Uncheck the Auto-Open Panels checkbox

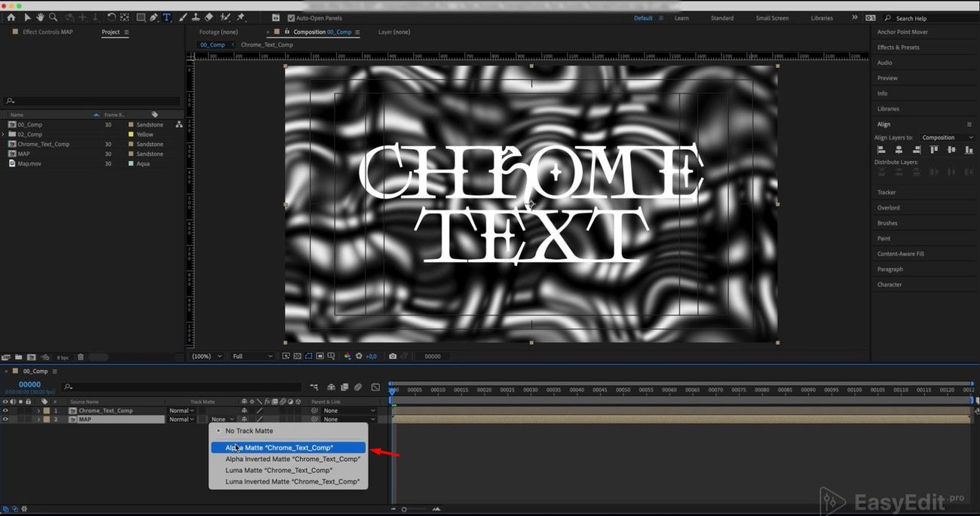click(291, 18)
